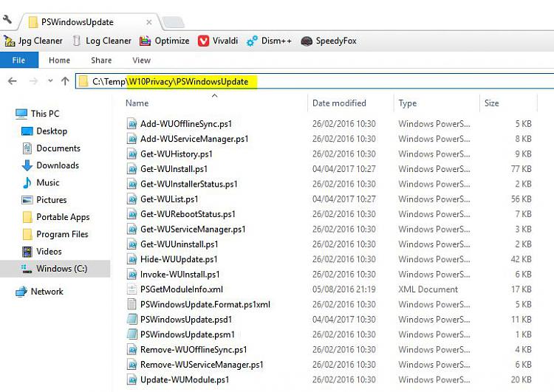Open the recent locations dropdown

click(50, 81)
